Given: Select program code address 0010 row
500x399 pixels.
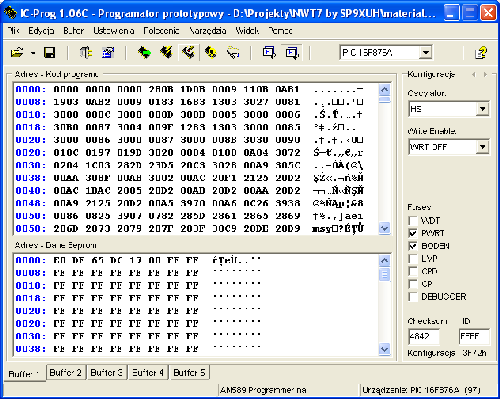Looking at the screenshot, I should pyautogui.click(x=189, y=115).
